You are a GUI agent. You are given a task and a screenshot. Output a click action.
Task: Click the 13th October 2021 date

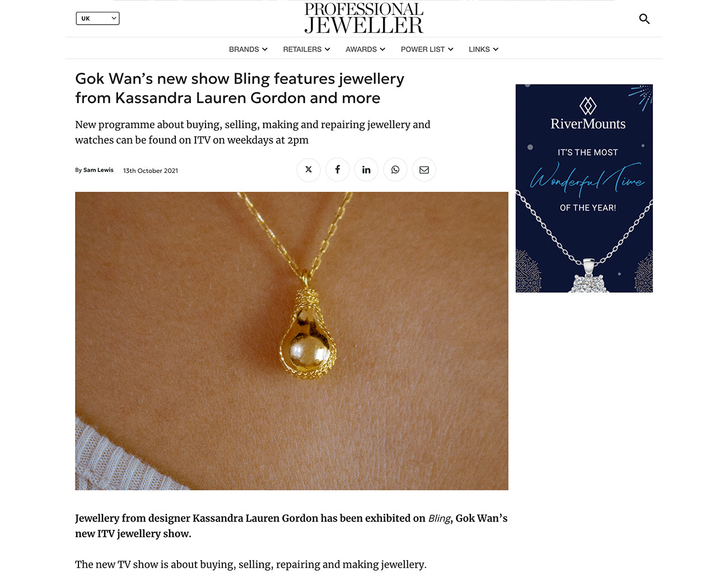(151, 171)
